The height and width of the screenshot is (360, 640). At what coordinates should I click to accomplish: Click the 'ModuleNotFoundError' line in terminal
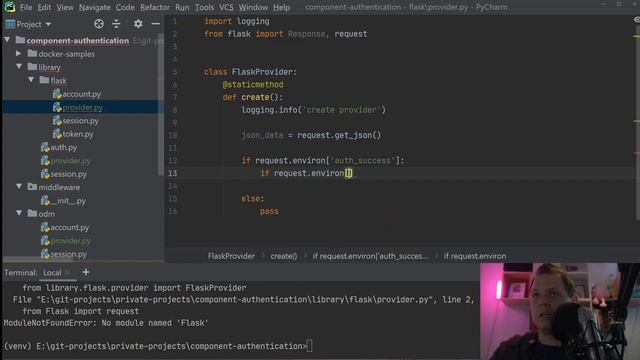pyautogui.click(x=106, y=323)
